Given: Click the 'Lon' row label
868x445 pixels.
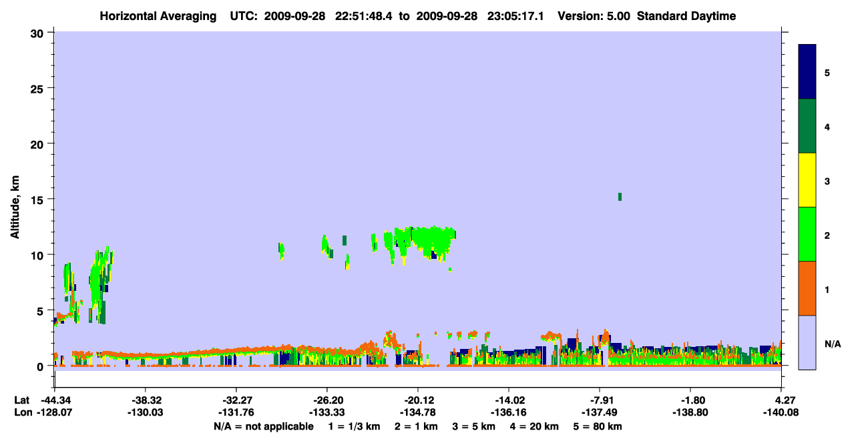Looking at the screenshot, I should [22, 413].
